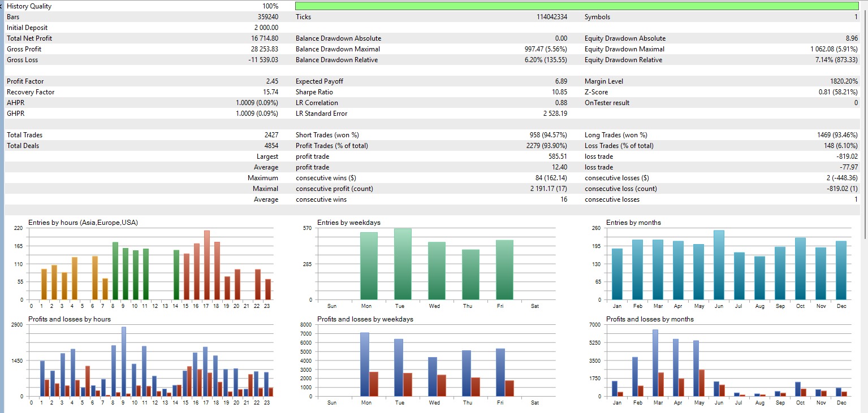Select the Margin Level value 1820.20%

[x=844, y=81]
